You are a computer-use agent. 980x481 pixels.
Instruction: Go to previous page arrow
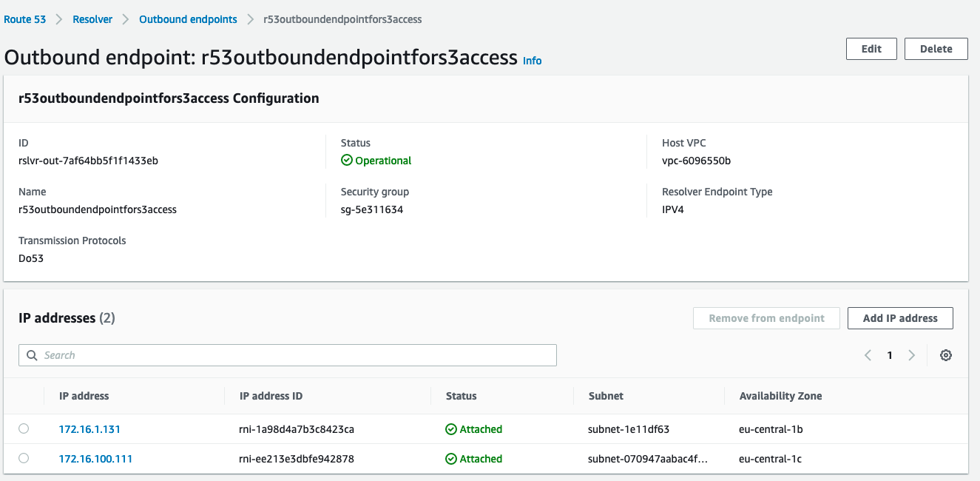868,355
